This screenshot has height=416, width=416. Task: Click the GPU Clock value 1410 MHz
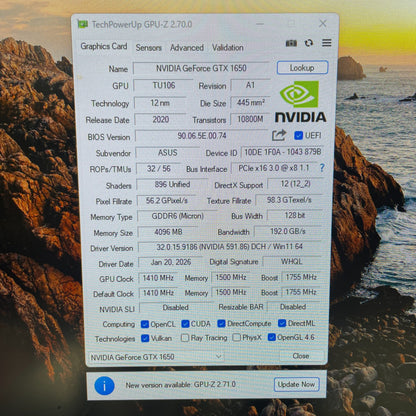click(158, 277)
